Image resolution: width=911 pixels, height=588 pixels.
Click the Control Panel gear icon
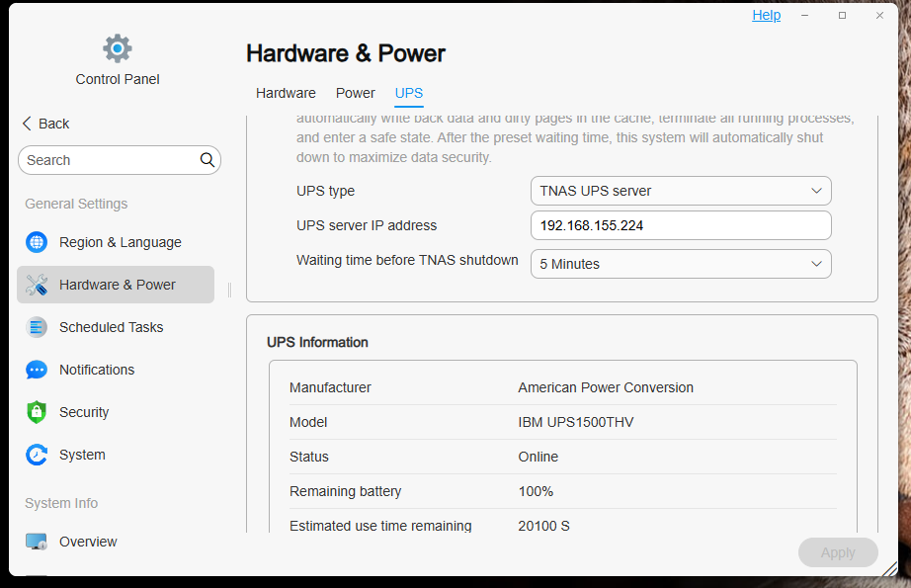[x=118, y=48]
